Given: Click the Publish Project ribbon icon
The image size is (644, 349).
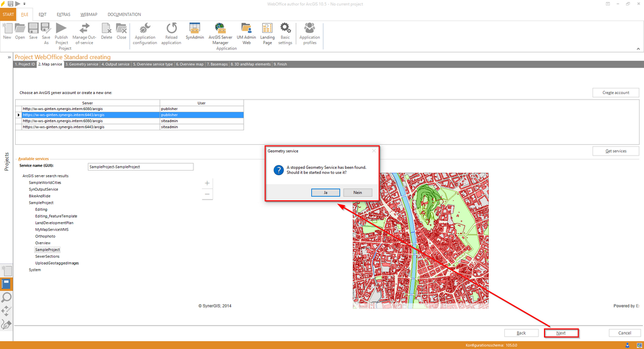Looking at the screenshot, I should [x=61, y=29].
